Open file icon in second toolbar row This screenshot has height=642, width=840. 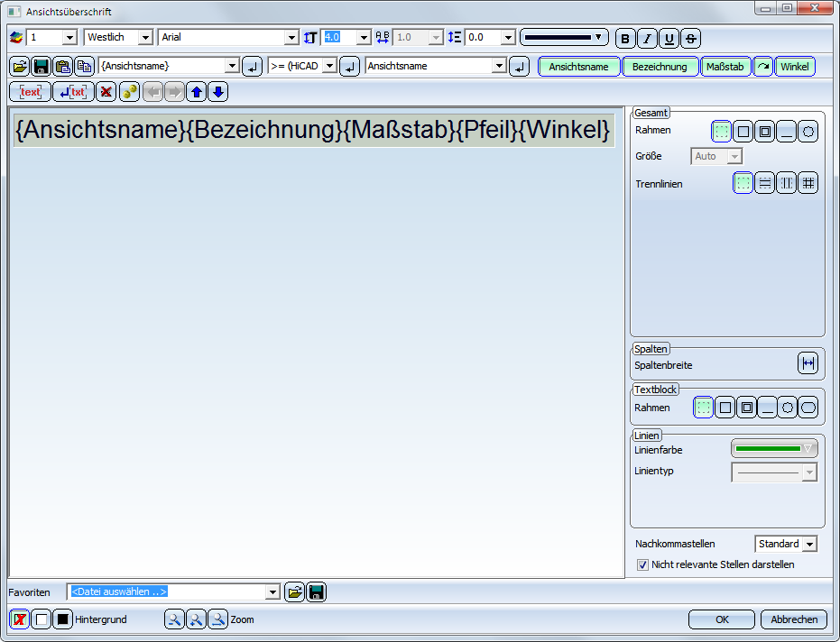point(20,67)
